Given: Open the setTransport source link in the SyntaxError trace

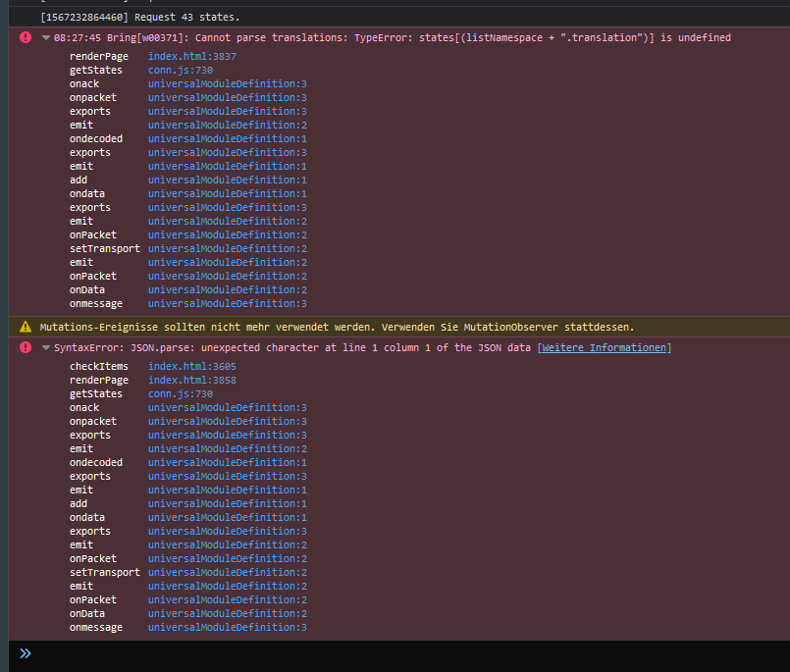Looking at the screenshot, I should click(228, 572).
